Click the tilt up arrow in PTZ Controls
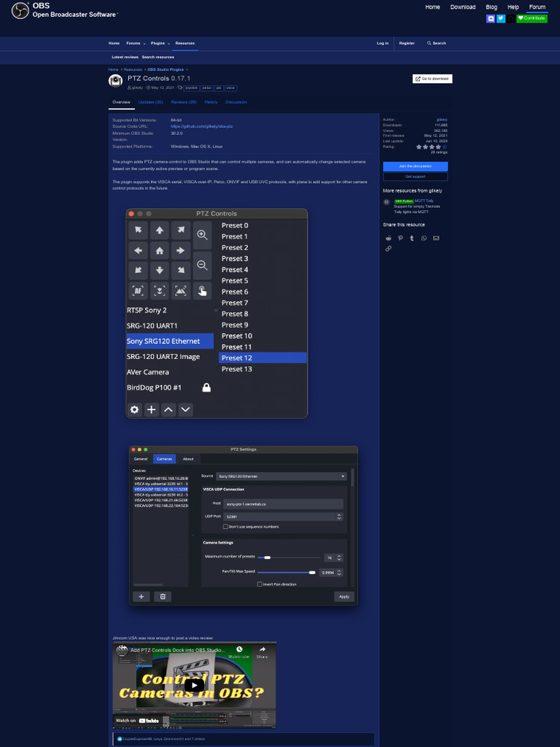The image size is (560, 747). coord(160,230)
